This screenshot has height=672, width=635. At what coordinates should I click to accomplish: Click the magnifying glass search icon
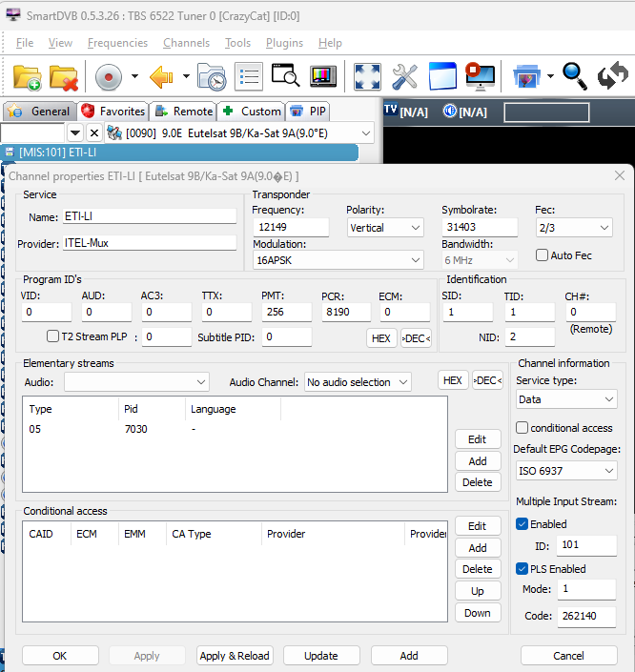pos(575,76)
